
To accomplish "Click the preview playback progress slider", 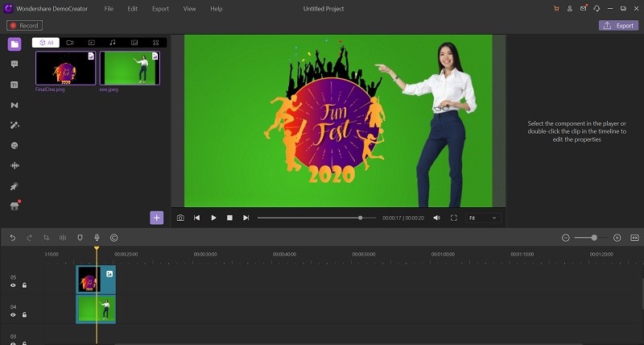I will point(316,218).
